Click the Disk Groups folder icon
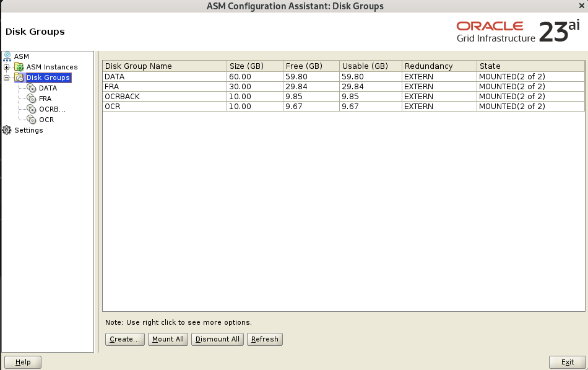This screenshot has height=370, width=588. tap(19, 77)
